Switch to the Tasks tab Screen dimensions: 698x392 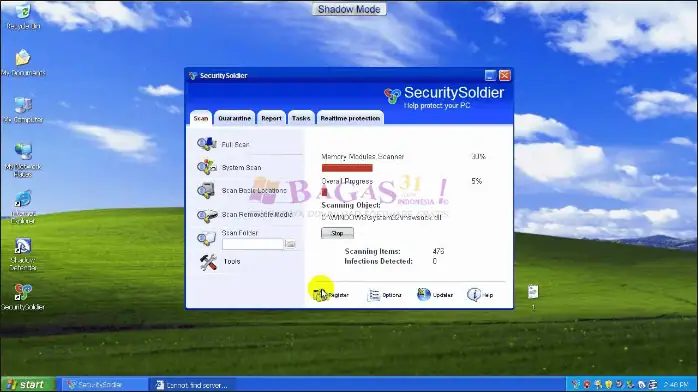click(301, 118)
